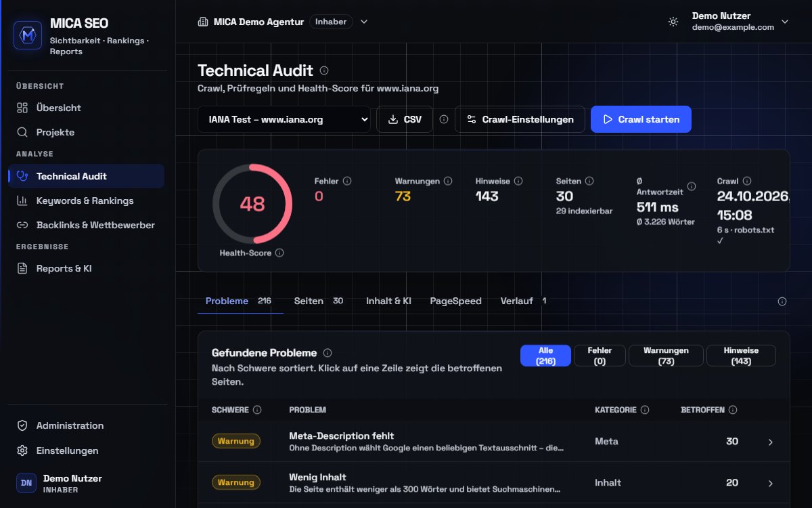Image resolution: width=812 pixels, height=508 pixels.
Task: Click info icon in Kategorie column header
Action: click(645, 410)
